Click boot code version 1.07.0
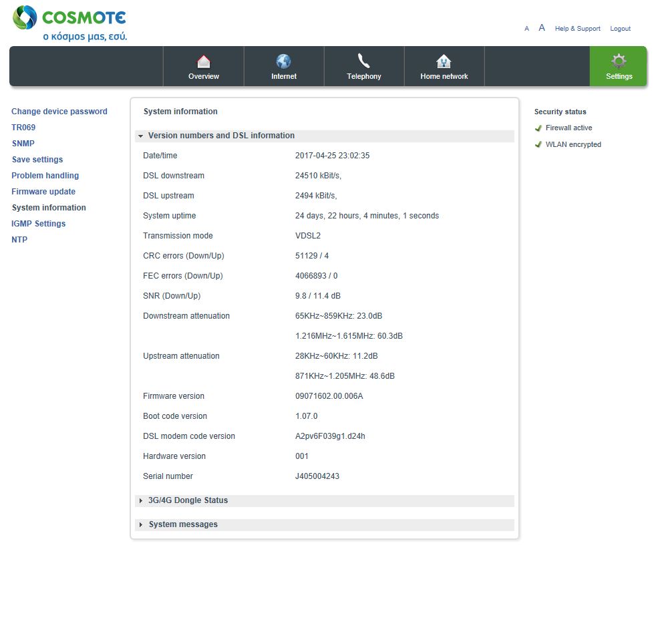 (306, 416)
